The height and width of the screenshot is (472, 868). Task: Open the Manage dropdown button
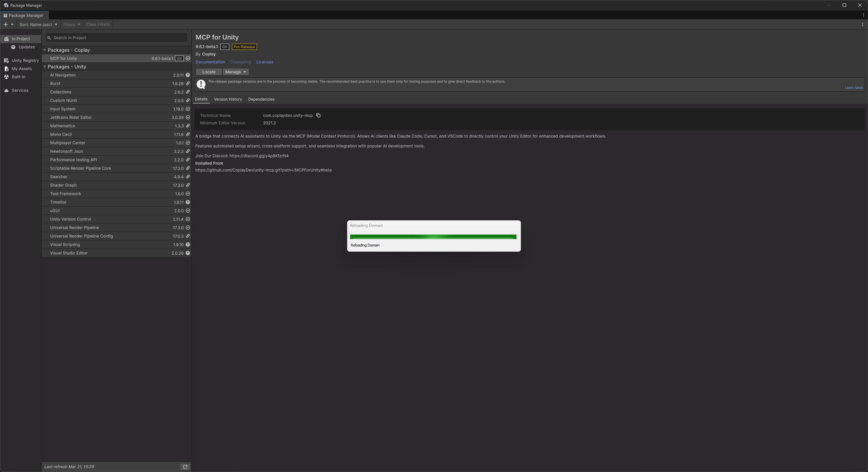click(x=236, y=72)
